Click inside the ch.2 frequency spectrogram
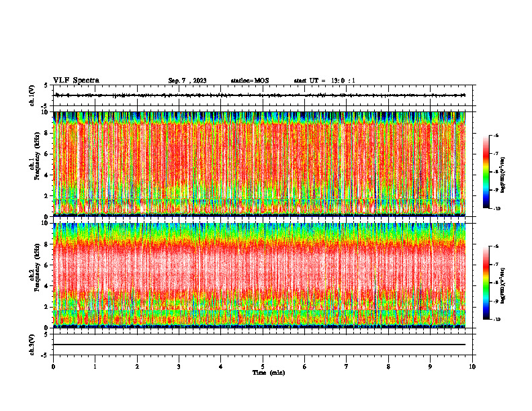The width and height of the screenshot is (532, 411). [x=259, y=275]
